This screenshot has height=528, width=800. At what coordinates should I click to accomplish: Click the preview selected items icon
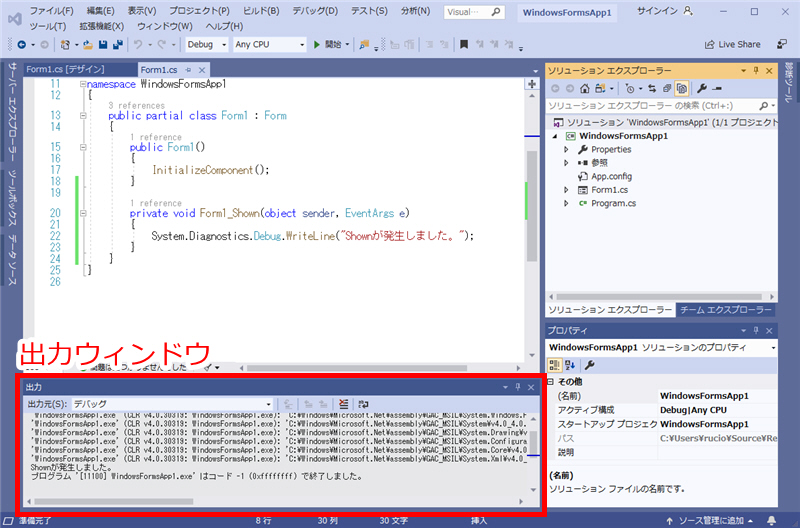click(717, 89)
